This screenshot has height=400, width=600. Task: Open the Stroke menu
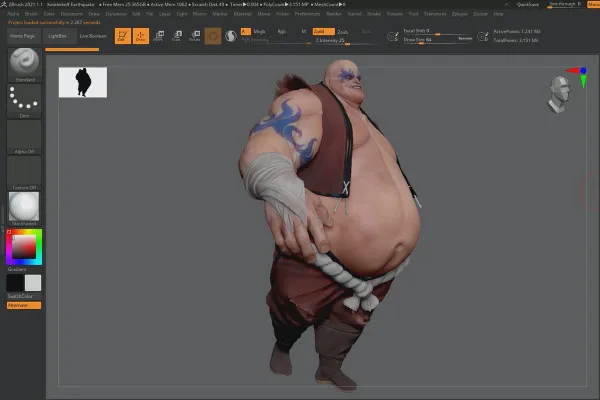374,14
